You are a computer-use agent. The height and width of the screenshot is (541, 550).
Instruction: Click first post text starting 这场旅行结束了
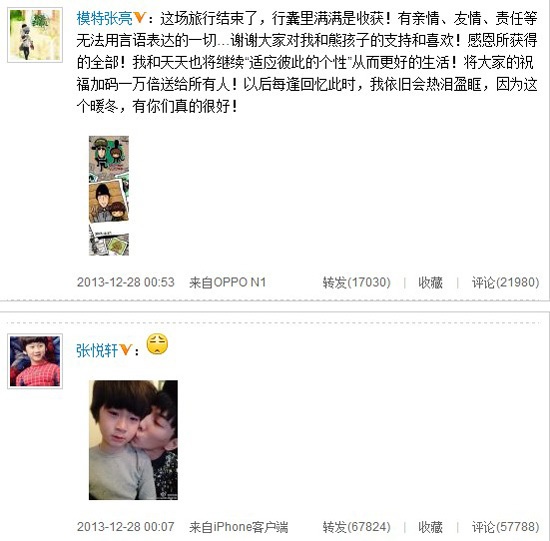pyautogui.click(x=307, y=62)
